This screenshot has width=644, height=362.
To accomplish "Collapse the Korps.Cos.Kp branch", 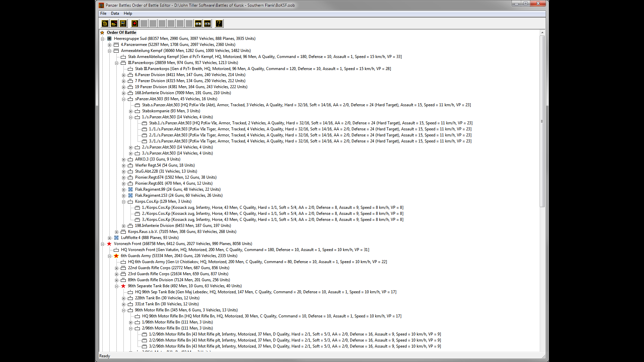I will 124,202.
